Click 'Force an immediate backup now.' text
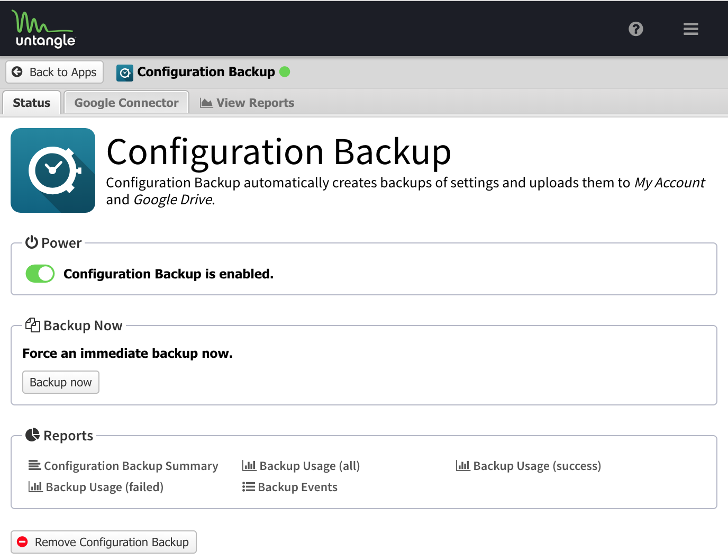 pyautogui.click(x=128, y=353)
